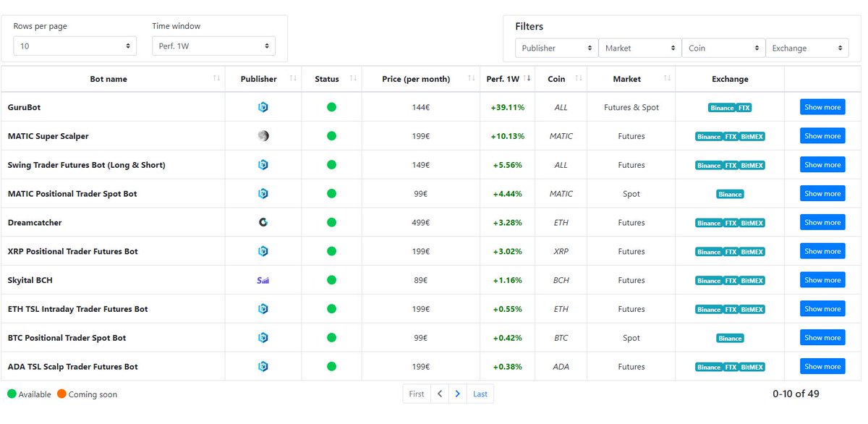The image size is (868, 424).
Task: Click Dreamcatcher bot name
Action: pos(35,223)
